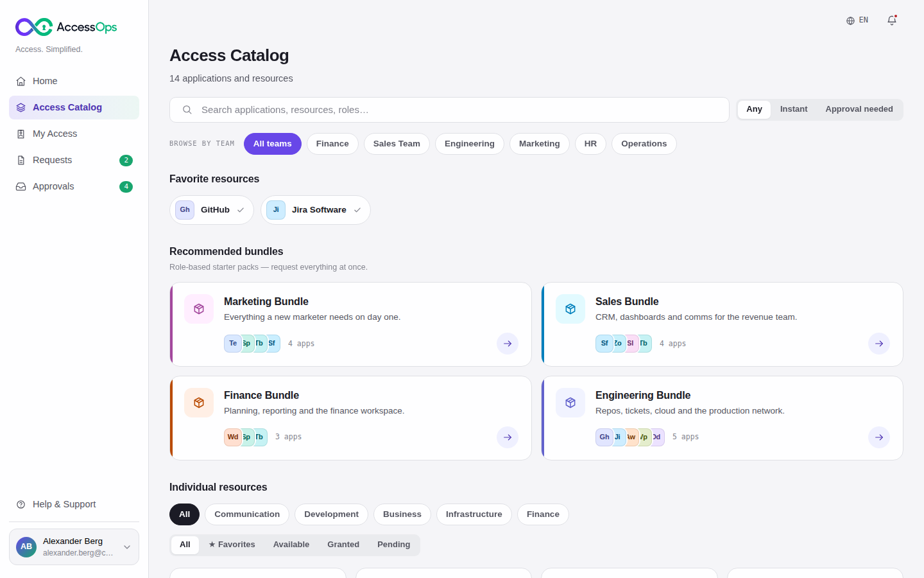The image size is (924, 578).
Task: Click the Home house icon
Action: (x=21, y=81)
